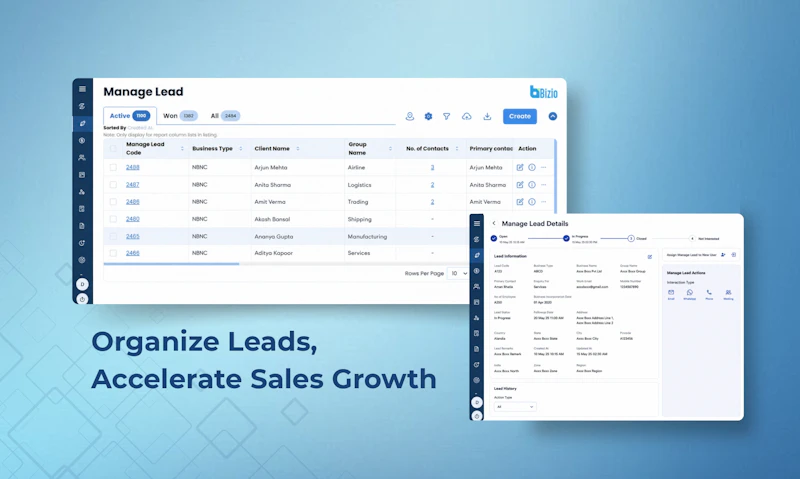Click Services cell in Aditya Kapoor row
800x479 pixels.
coord(359,253)
